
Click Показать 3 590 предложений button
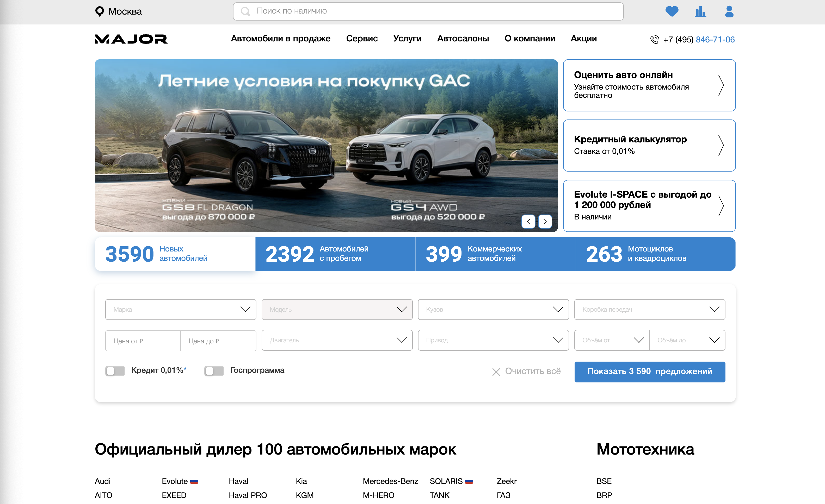pos(650,371)
